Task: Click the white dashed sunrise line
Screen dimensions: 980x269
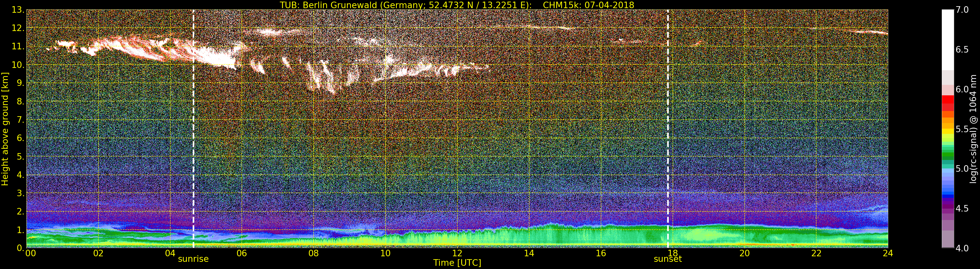Action: click(x=193, y=129)
